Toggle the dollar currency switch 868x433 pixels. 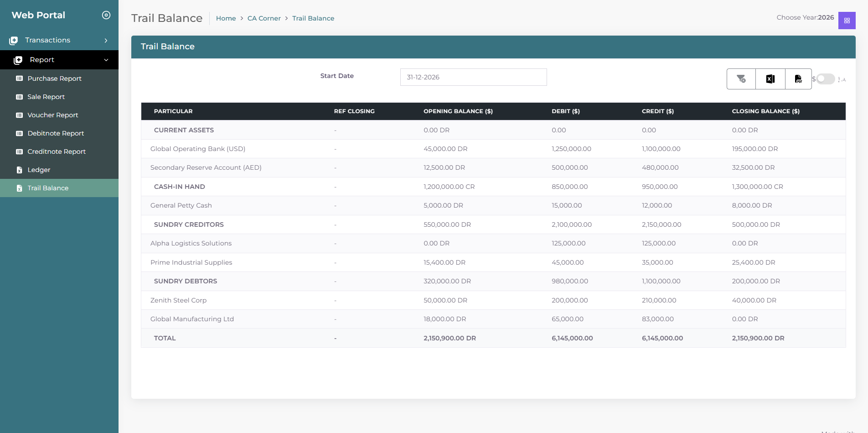tap(825, 79)
